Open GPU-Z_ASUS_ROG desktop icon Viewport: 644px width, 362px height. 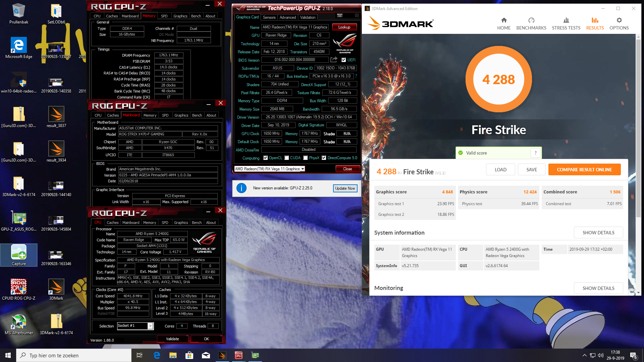(x=19, y=220)
